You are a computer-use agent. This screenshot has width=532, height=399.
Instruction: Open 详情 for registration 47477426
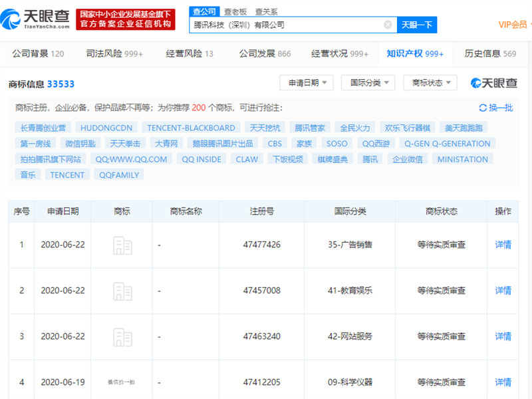coord(503,245)
